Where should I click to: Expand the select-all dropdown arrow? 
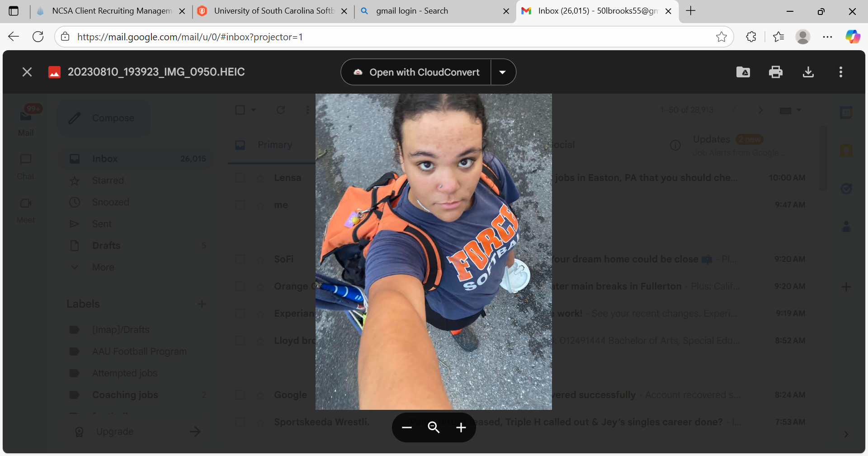pyautogui.click(x=254, y=110)
